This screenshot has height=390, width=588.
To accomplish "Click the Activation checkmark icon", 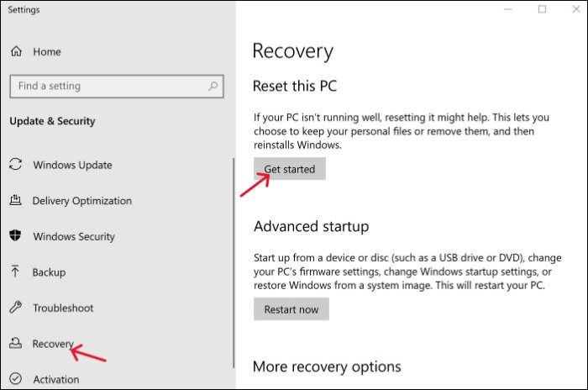I will pyautogui.click(x=16, y=380).
